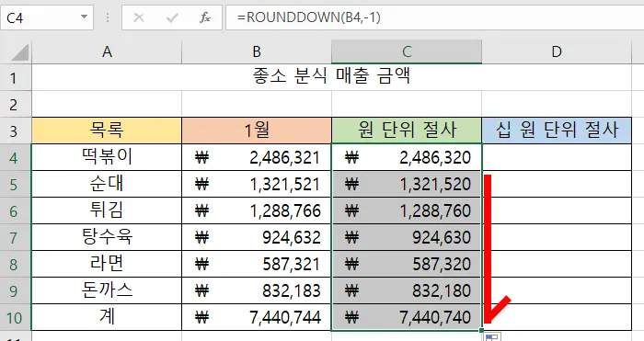The image size is (644, 341).
Task: Click cell with value 1,288,766
Action: click(x=257, y=210)
